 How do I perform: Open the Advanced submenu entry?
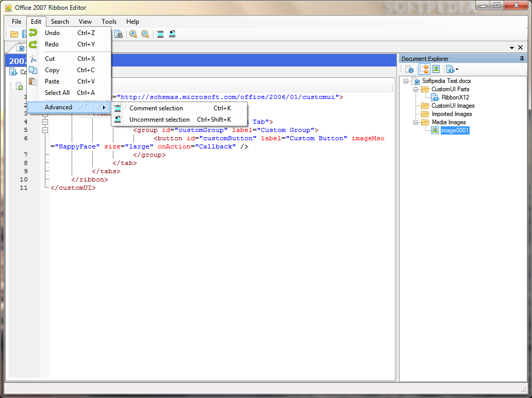(69, 107)
